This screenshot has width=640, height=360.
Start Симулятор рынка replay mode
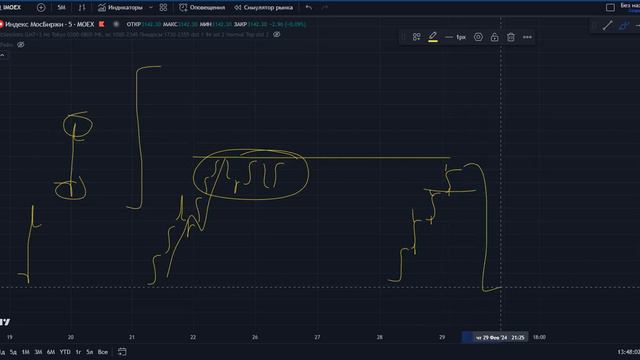263,7
